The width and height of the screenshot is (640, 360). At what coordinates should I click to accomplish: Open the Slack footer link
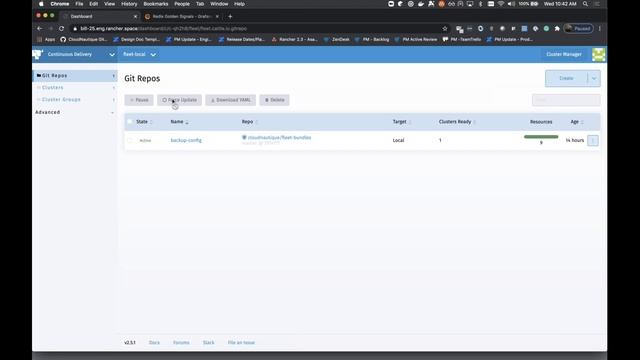[x=209, y=343]
